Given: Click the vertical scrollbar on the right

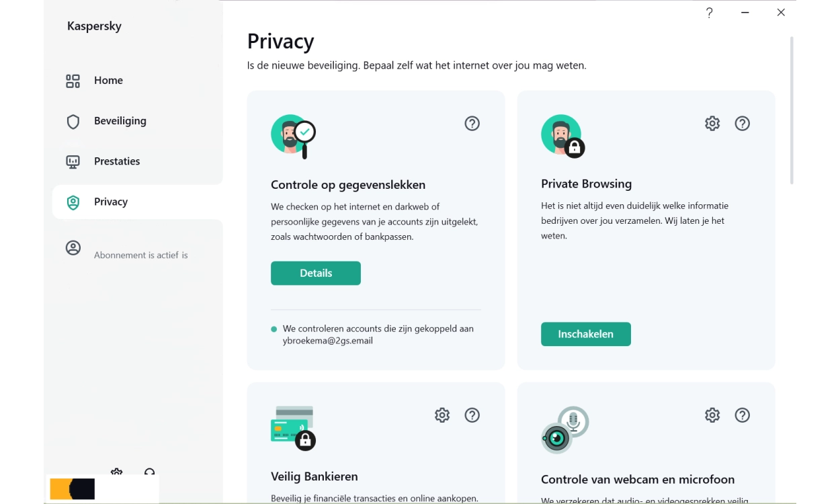Looking at the screenshot, I should point(792,111).
